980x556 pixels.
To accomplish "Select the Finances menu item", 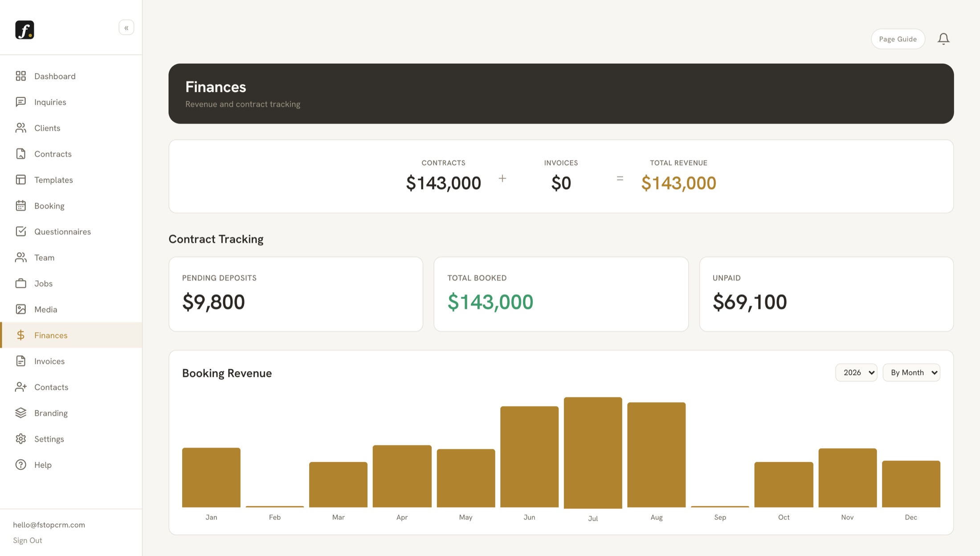I will click(x=71, y=335).
